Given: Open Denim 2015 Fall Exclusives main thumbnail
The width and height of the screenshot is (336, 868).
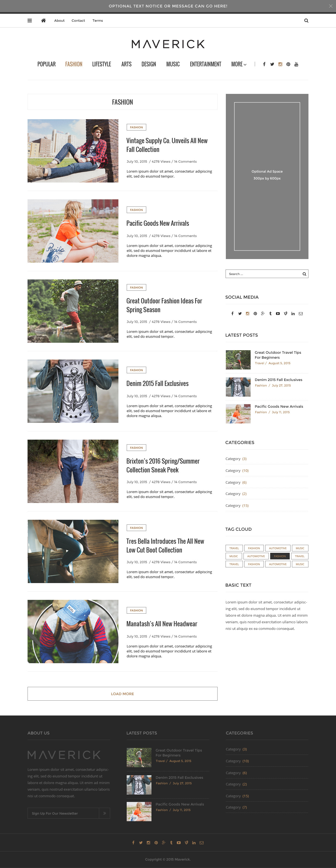Looking at the screenshot, I should click(73, 391).
